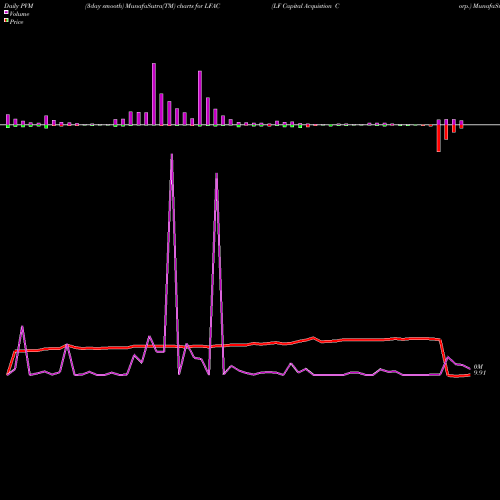
Task: Select the 'Price' legend label
Action: pos(16,22)
